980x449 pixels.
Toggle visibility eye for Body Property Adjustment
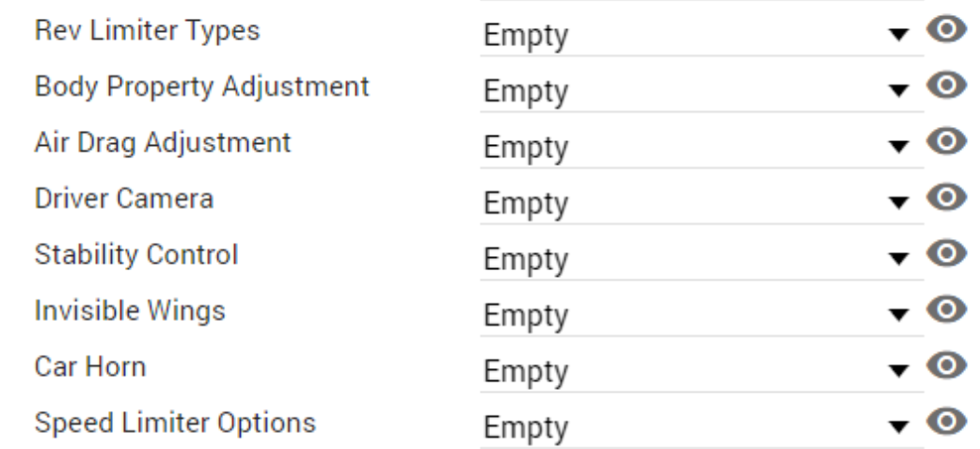point(946,86)
